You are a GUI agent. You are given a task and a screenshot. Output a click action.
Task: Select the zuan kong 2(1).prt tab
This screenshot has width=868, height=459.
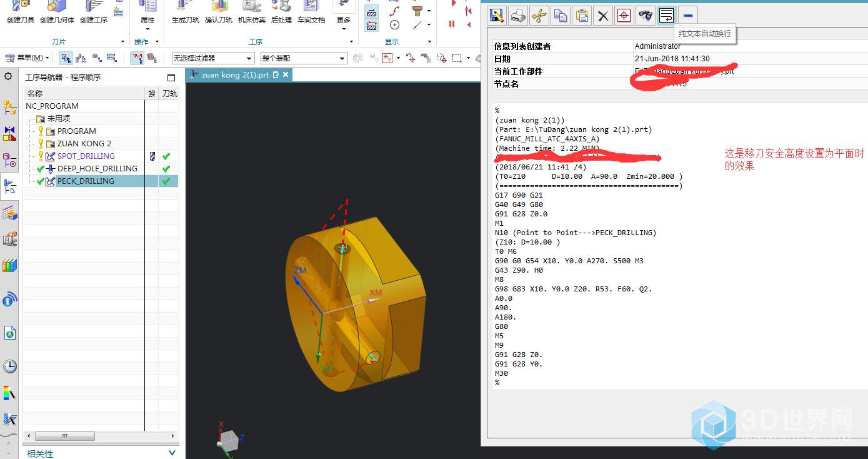click(234, 74)
